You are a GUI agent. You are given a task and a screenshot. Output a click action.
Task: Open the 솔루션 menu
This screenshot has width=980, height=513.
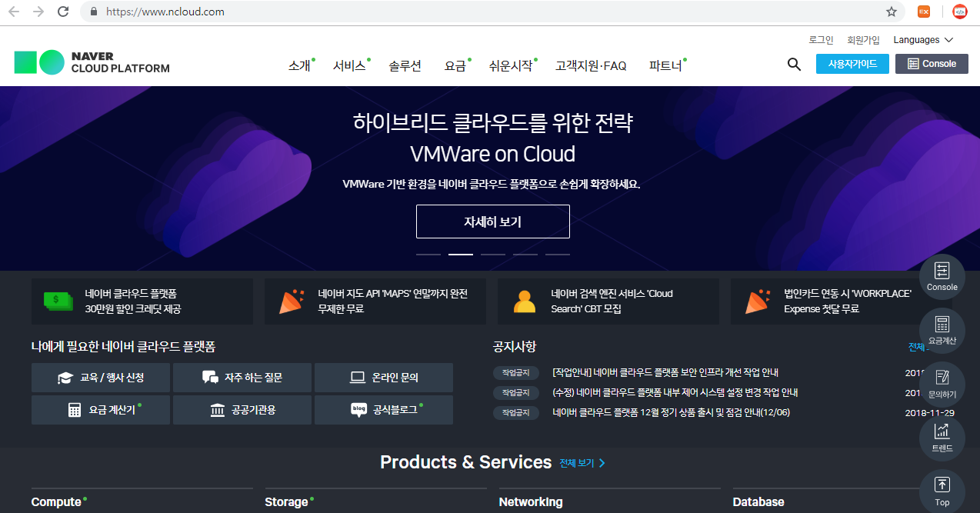[405, 66]
